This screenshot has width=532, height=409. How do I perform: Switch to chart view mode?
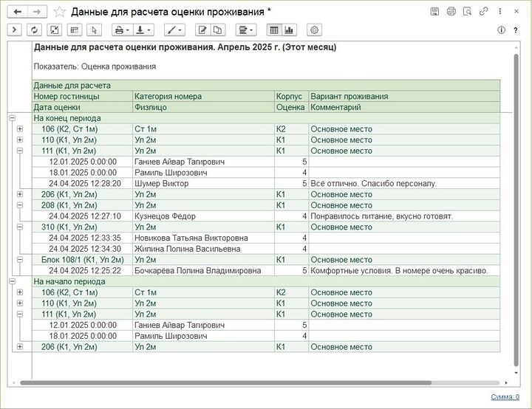point(289,30)
